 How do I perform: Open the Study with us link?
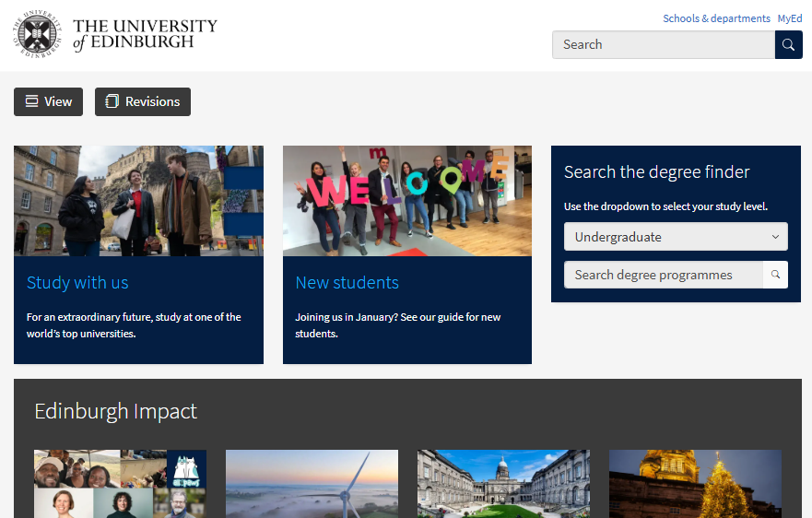point(77,283)
